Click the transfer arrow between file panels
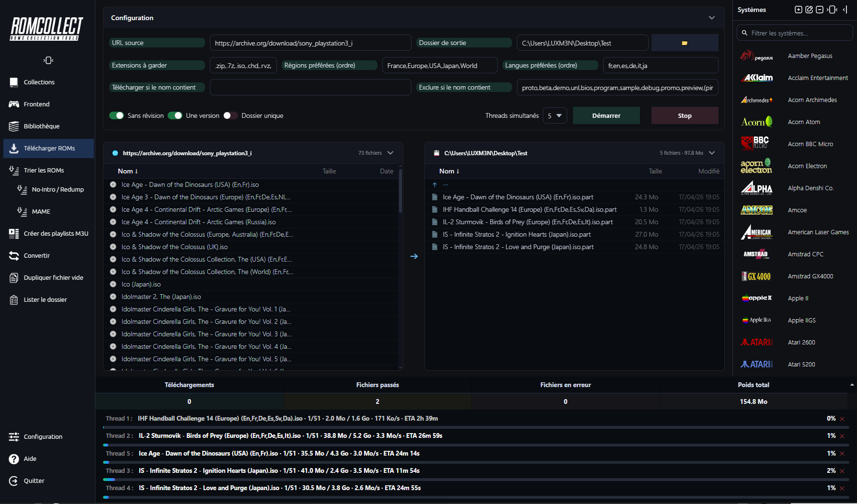This screenshot has width=857, height=504. [414, 256]
